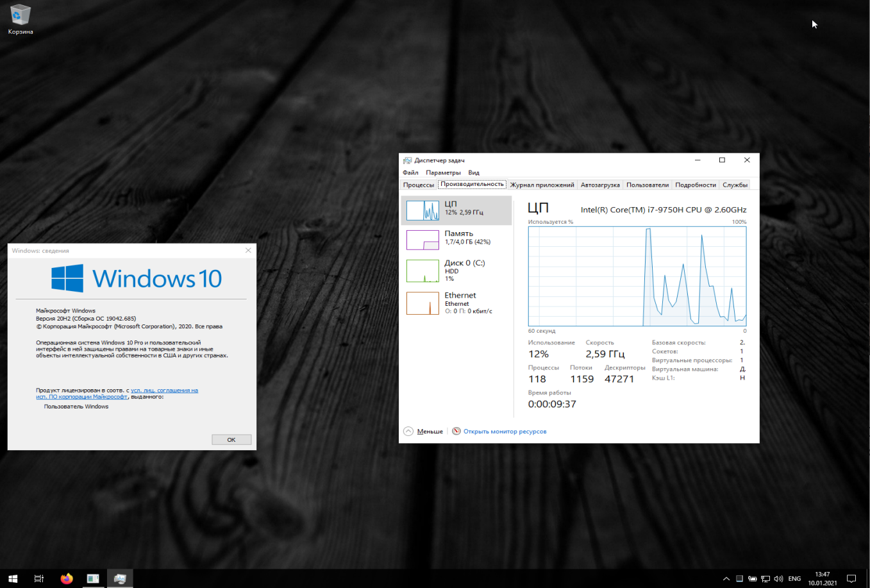Open the volume speaker tray icon
Image resolution: width=870 pixels, height=588 pixels.
pyautogui.click(x=778, y=578)
